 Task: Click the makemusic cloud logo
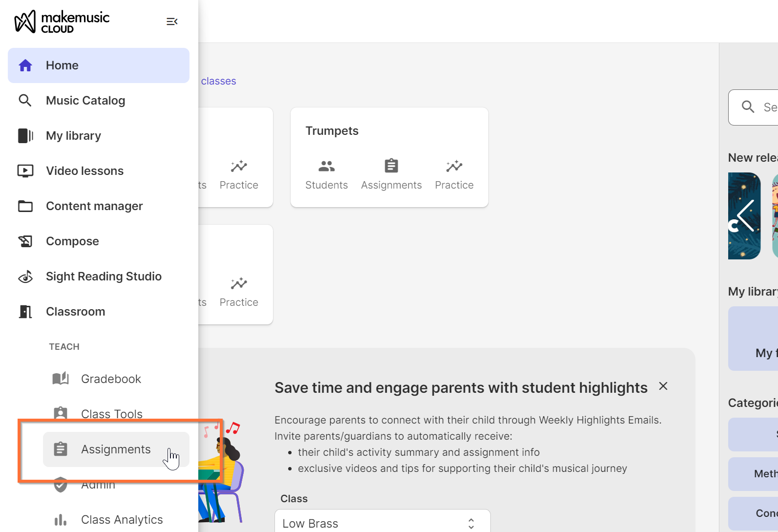[62, 22]
